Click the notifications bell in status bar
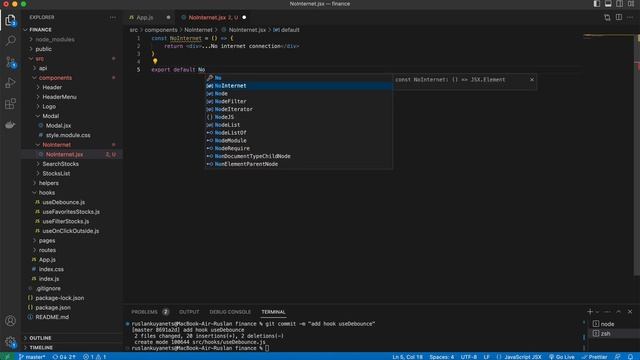The image size is (640, 360). tap(630, 357)
